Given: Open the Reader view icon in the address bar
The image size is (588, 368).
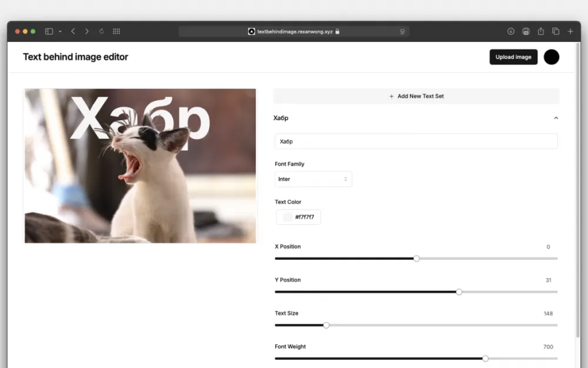Looking at the screenshot, I should [402, 32].
